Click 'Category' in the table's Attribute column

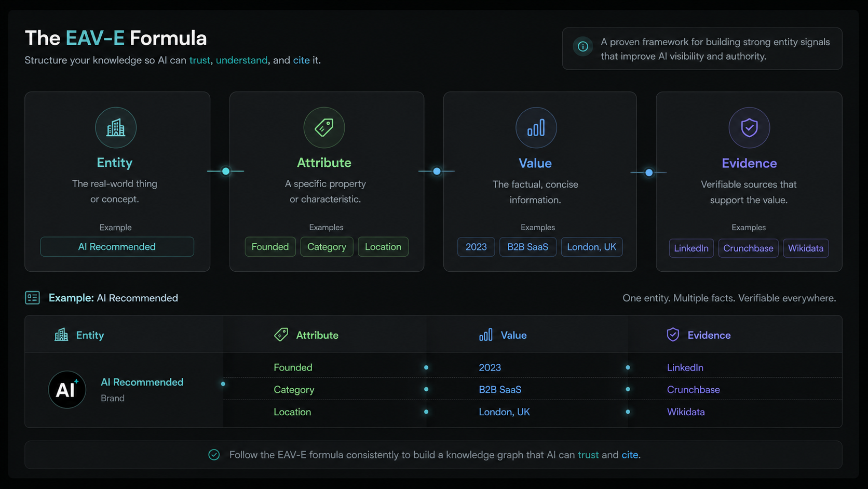coord(294,390)
